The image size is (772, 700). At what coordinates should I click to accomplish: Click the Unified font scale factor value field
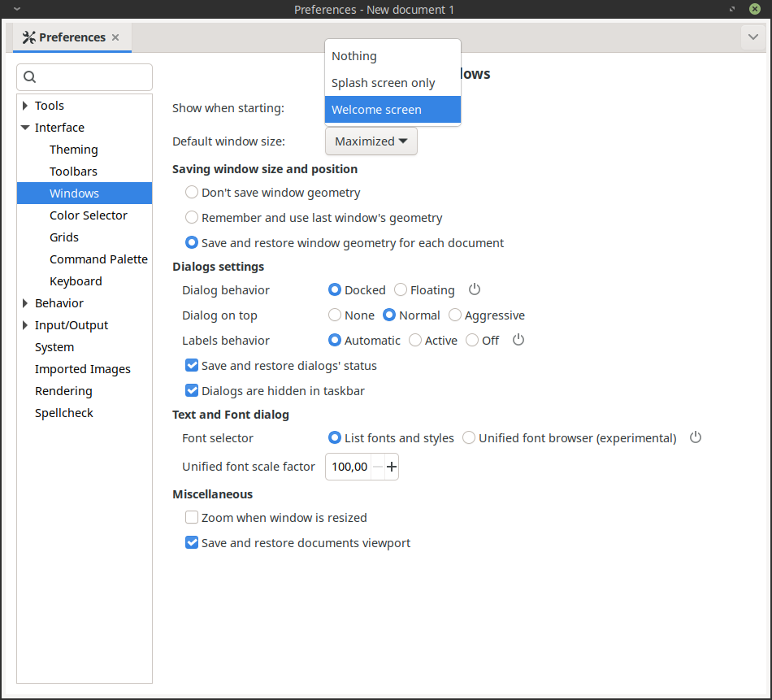coord(349,467)
